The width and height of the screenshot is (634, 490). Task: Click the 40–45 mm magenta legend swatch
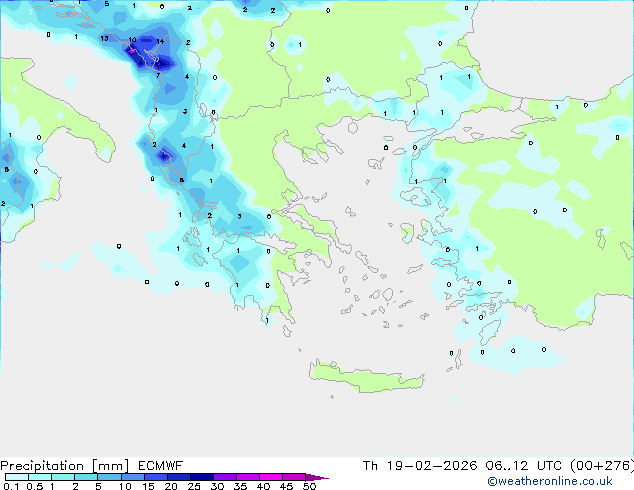[x=271, y=477]
